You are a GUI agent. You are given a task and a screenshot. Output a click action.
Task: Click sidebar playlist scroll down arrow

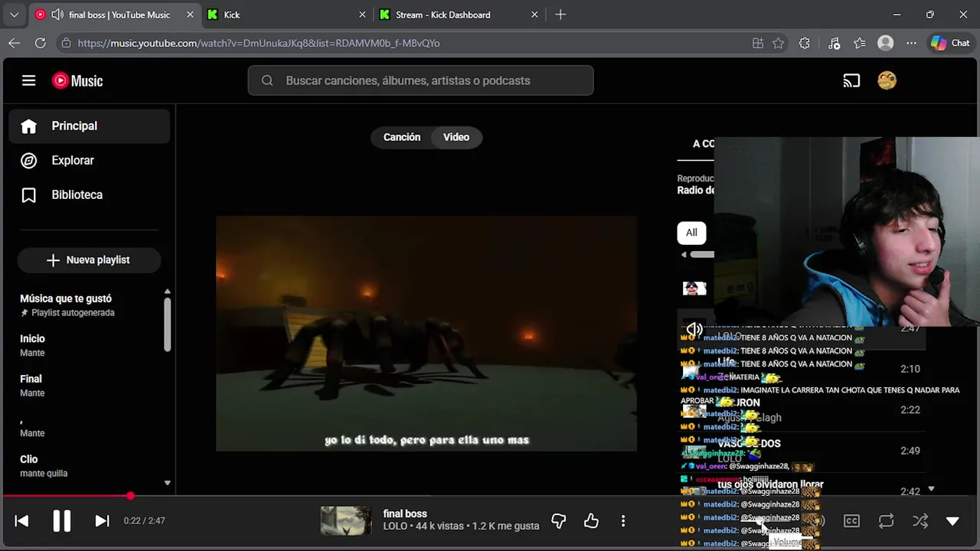tap(167, 483)
